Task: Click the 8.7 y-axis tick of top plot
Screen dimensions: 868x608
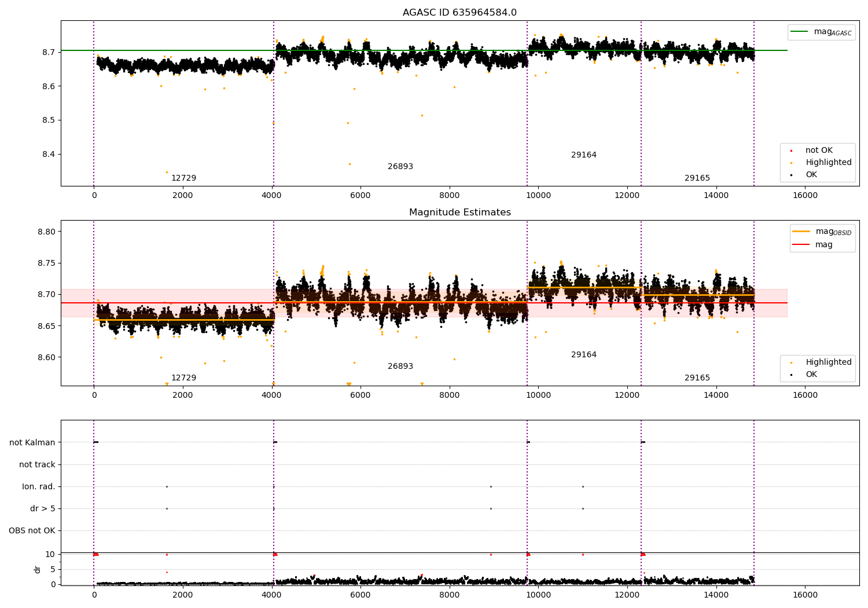Action: pyautogui.click(x=49, y=52)
